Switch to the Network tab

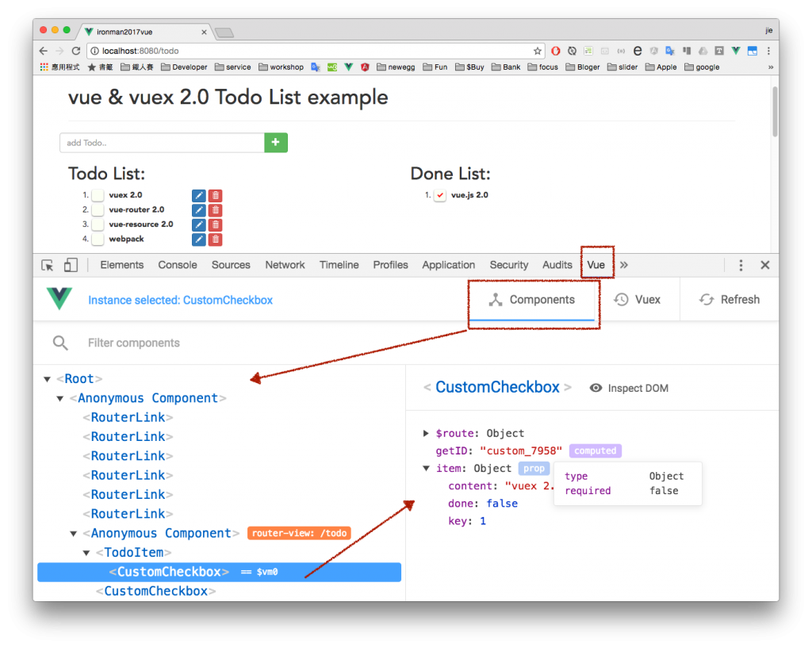click(285, 265)
